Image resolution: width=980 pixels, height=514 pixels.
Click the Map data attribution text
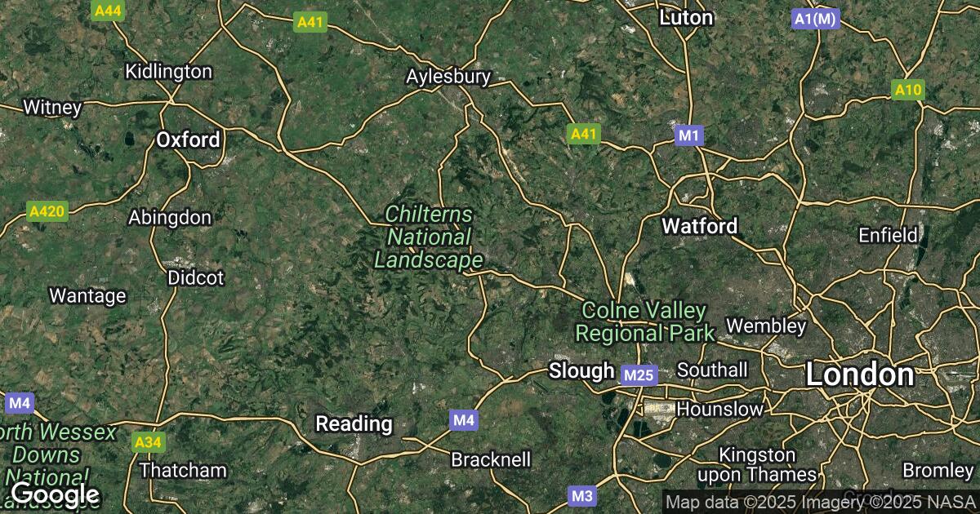pos(820,501)
